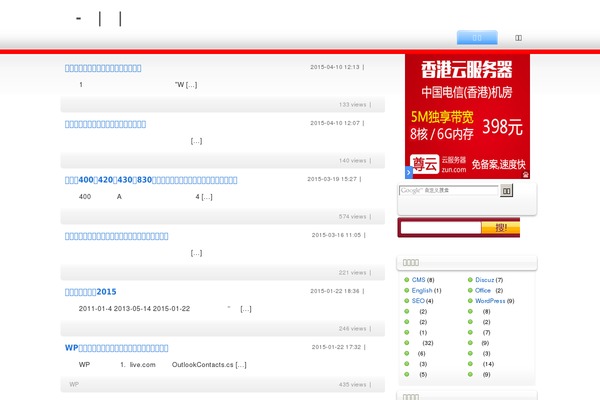Open the post title dated 2015-03-16 11:05
The image size is (600, 400).
[116, 236]
